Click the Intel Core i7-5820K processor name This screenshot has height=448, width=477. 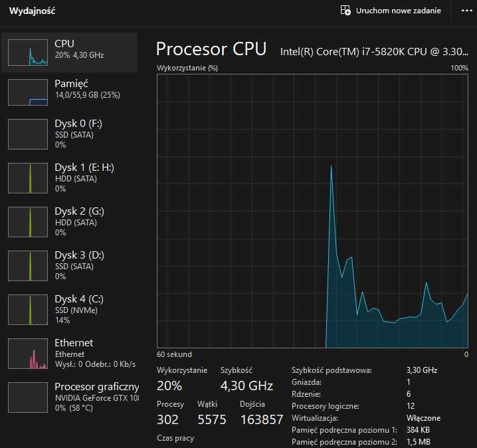coord(374,51)
